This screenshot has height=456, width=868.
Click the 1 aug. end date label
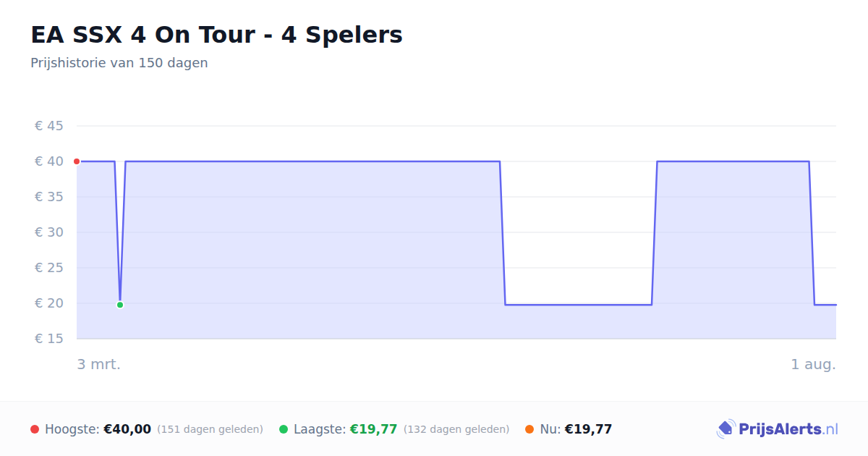814,364
